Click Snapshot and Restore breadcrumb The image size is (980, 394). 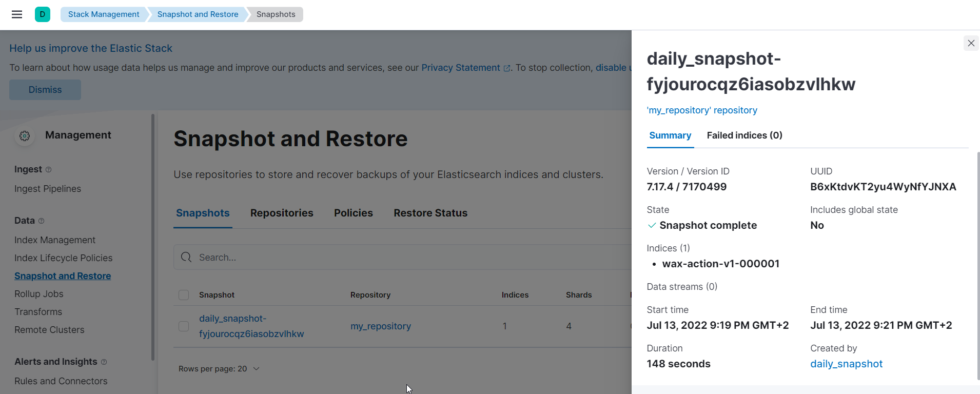tap(198, 14)
